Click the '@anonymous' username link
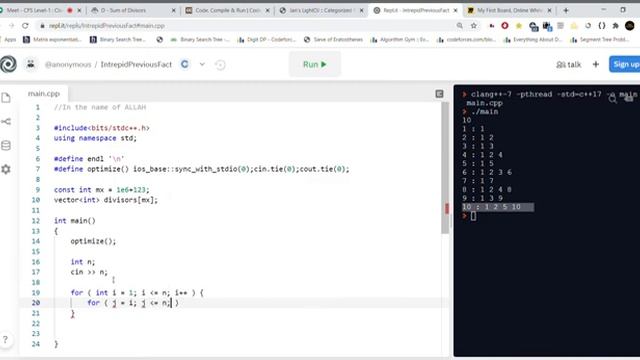Viewport: 640px width, 360px height. coord(68,64)
